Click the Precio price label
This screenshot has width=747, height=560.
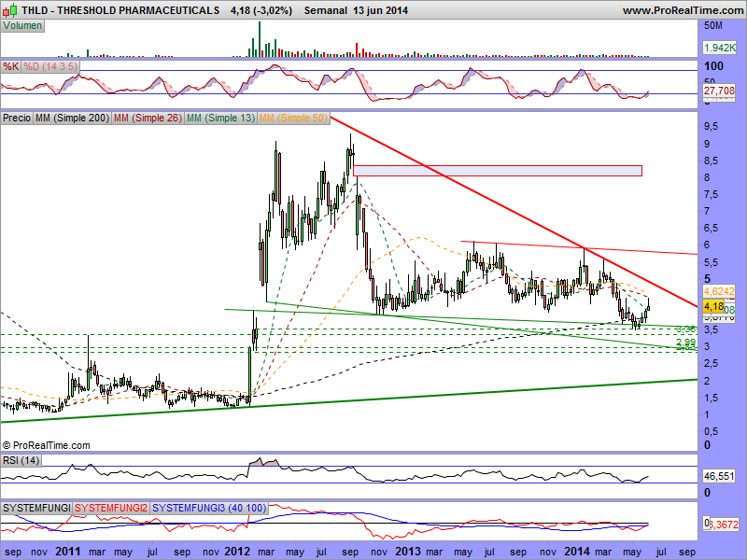click(17, 118)
